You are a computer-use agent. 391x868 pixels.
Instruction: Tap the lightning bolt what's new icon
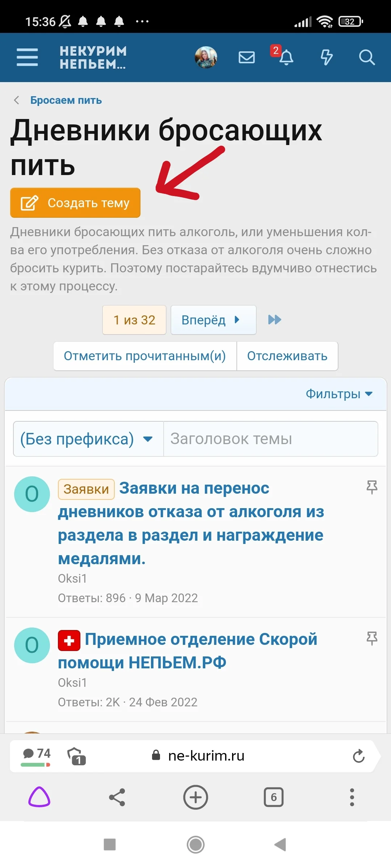(x=327, y=57)
